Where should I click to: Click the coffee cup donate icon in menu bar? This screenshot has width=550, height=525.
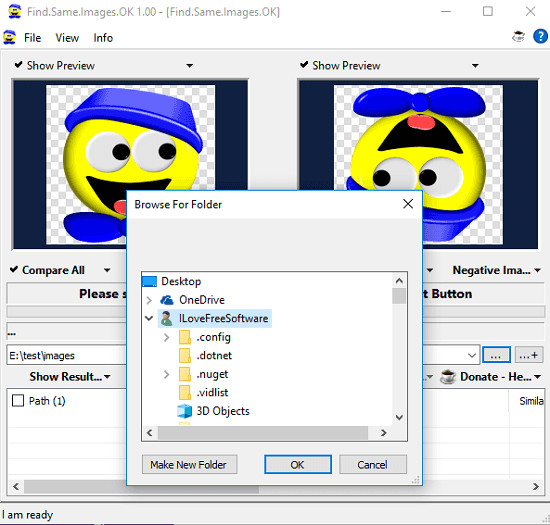tap(518, 36)
